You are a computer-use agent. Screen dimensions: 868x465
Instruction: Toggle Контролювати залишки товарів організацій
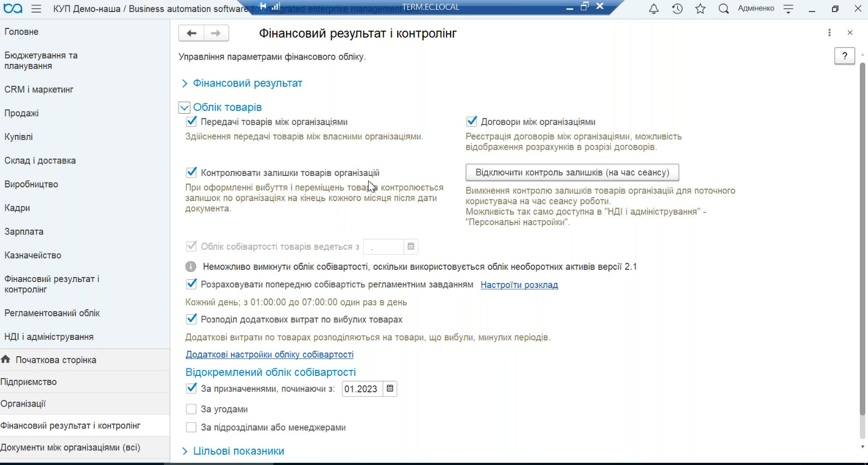[191, 172]
